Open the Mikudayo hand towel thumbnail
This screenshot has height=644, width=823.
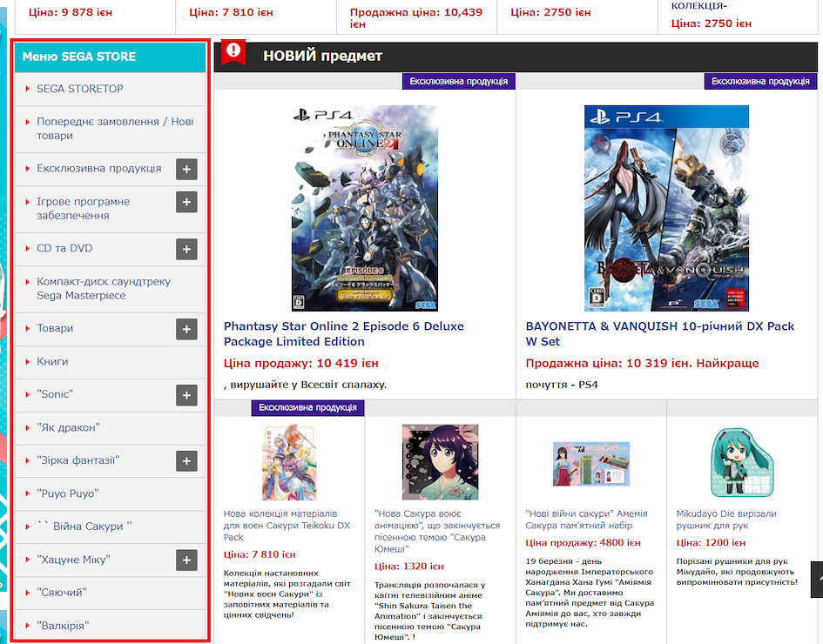coord(742,462)
